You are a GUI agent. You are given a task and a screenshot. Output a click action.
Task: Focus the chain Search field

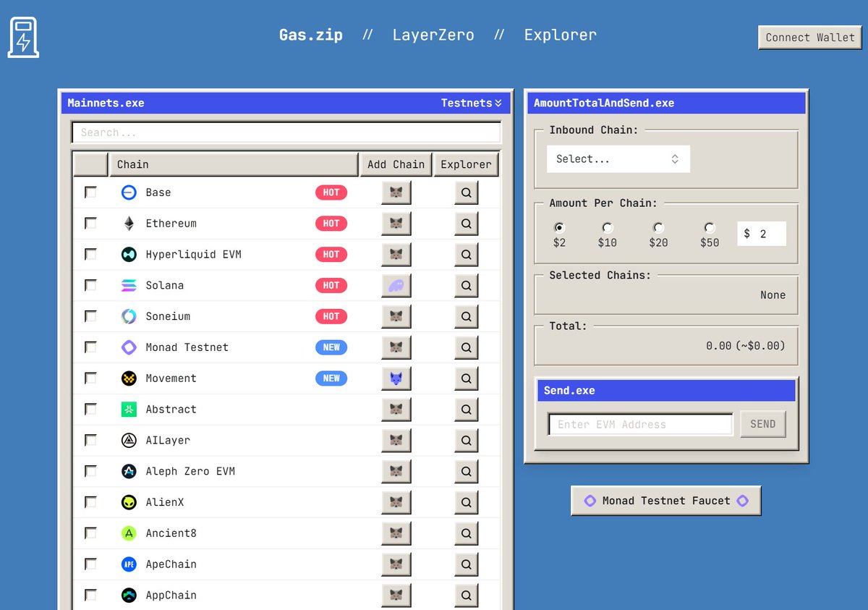click(286, 132)
